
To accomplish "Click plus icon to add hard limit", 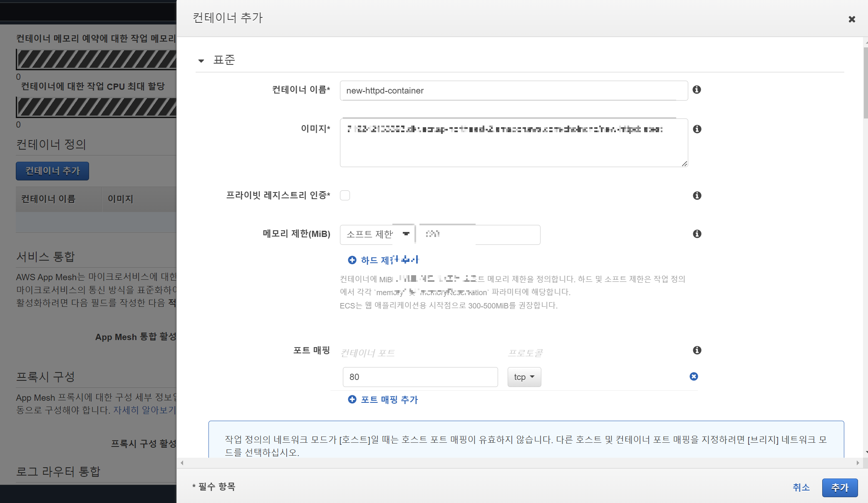I will click(352, 260).
